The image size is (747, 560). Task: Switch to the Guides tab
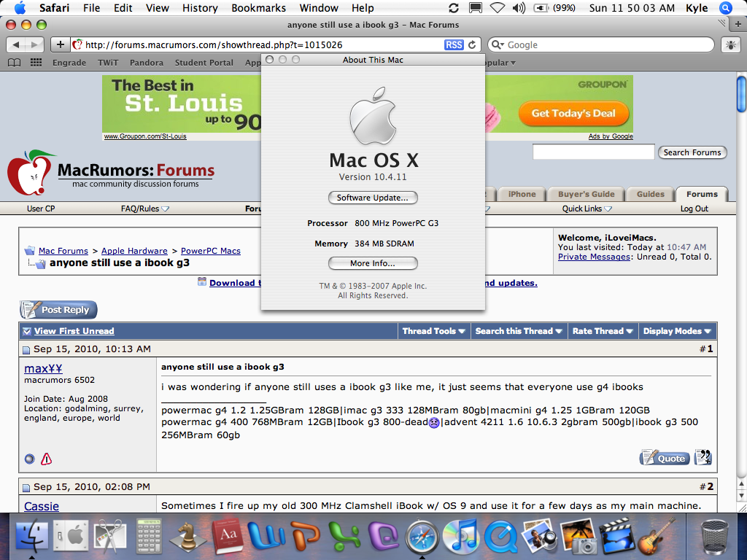tap(650, 194)
